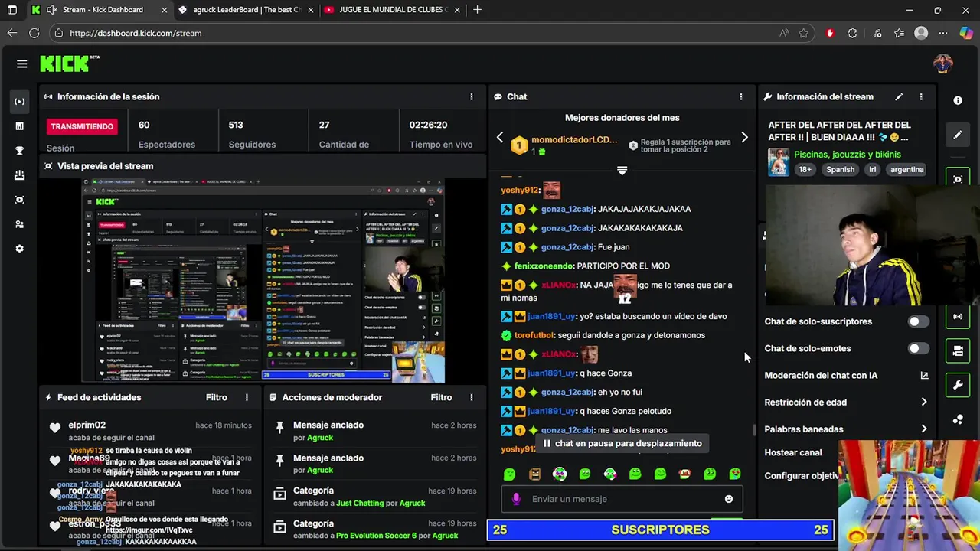This screenshot has width=980, height=551.
Task: Add this page to Edge favorites
Action: (803, 33)
